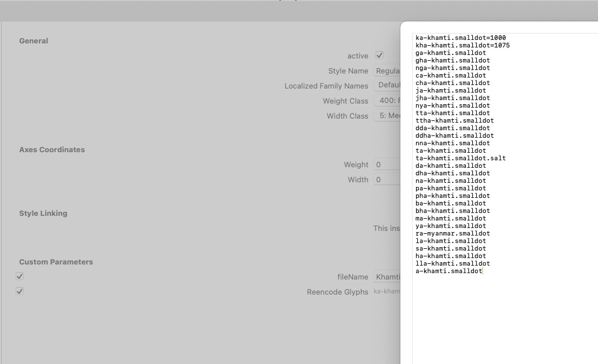Click the ta-khamti.smalldot.salt entry
This screenshot has width=598, height=364.
point(460,158)
